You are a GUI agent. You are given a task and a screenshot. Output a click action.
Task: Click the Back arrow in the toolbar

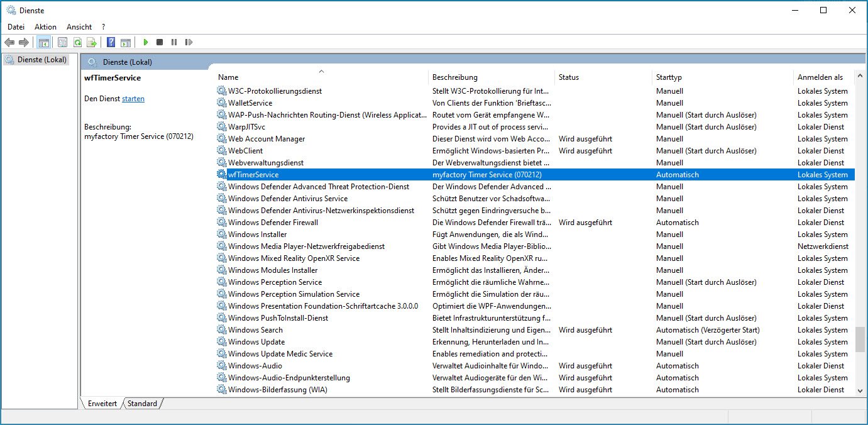(x=9, y=42)
